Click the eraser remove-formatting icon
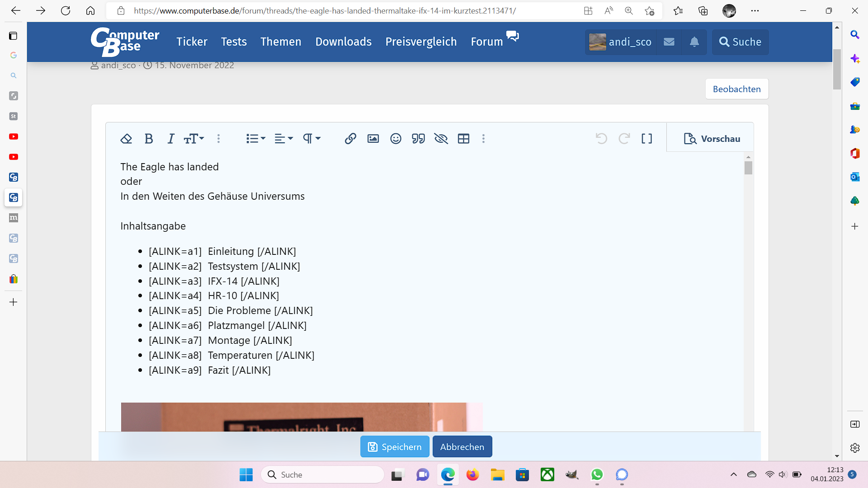868x488 pixels. 126,139
